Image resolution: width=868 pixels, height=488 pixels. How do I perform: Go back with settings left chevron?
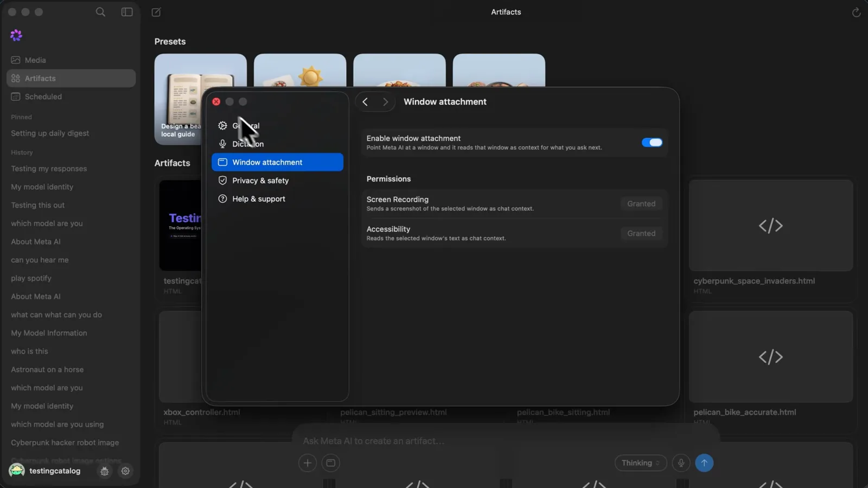click(x=365, y=102)
